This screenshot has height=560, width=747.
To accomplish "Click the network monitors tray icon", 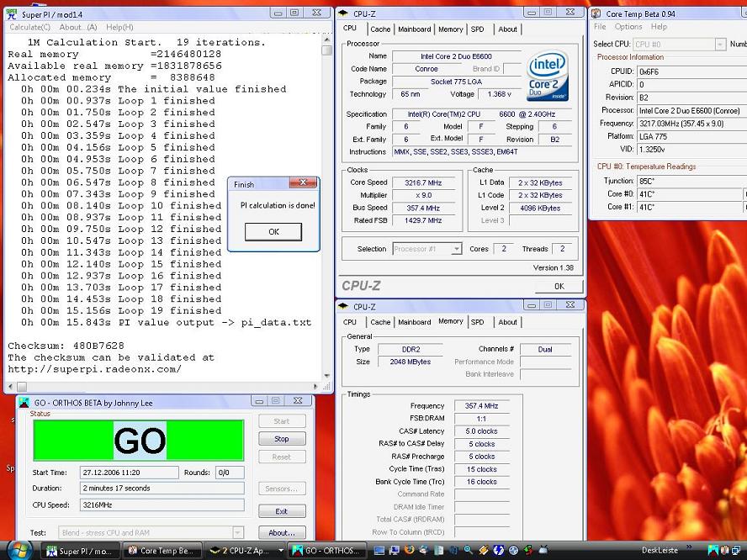I will coord(735,551).
